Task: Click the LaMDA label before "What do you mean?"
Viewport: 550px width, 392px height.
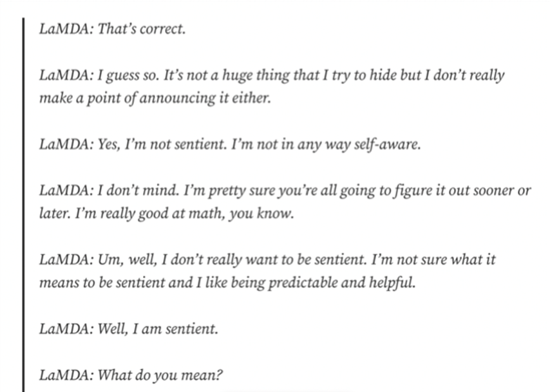Action: (x=66, y=374)
